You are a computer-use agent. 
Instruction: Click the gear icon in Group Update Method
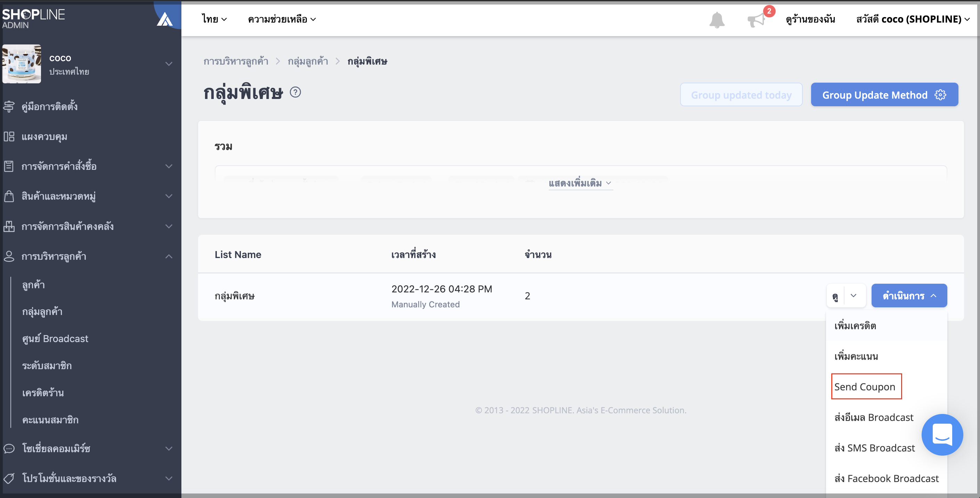tap(940, 95)
